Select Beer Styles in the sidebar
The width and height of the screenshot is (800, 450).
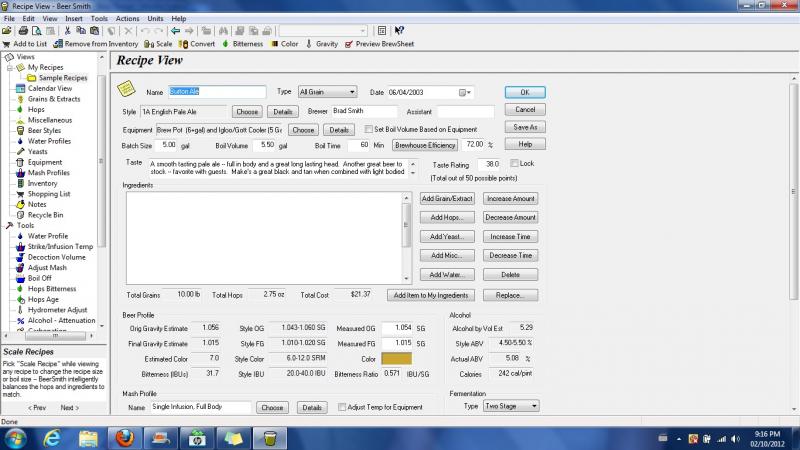pos(44,131)
